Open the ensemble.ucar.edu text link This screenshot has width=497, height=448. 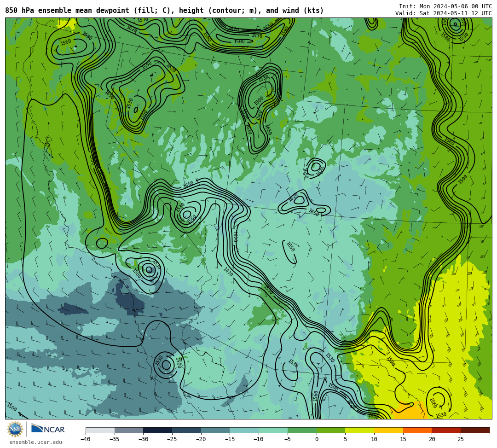pos(35,442)
